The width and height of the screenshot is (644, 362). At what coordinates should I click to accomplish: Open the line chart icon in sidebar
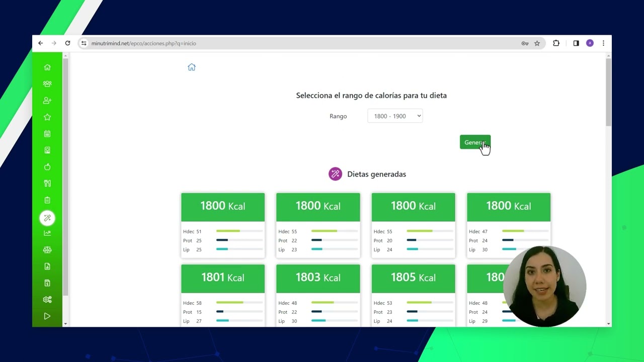point(47,233)
